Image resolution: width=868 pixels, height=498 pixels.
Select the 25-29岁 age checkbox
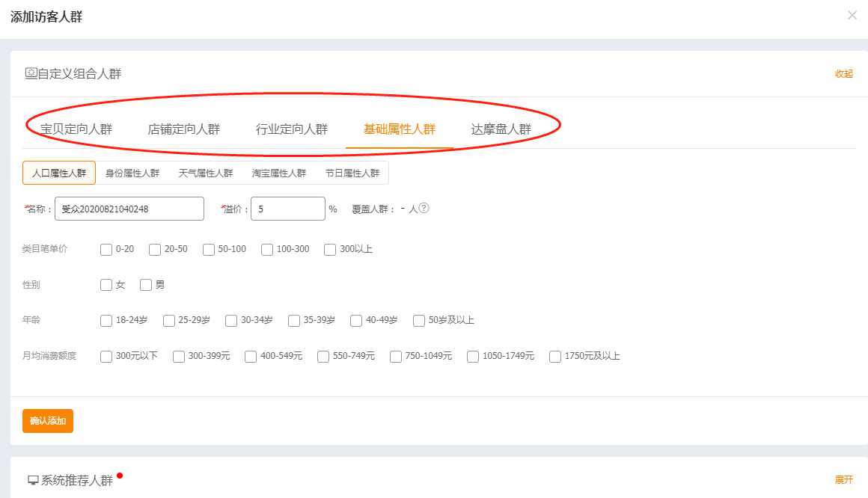tap(169, 320)
